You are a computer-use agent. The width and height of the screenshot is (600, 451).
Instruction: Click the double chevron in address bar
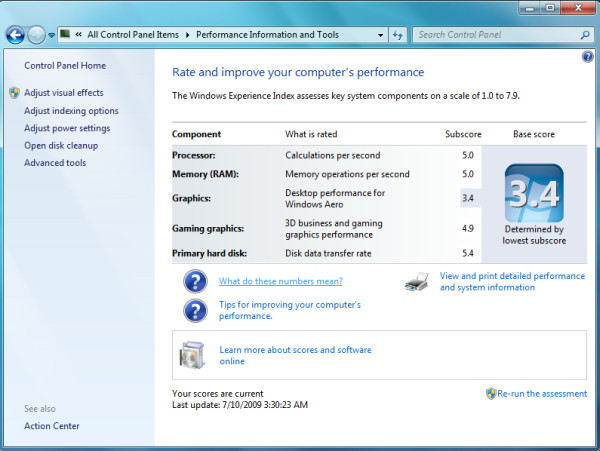tap(78, 34)
